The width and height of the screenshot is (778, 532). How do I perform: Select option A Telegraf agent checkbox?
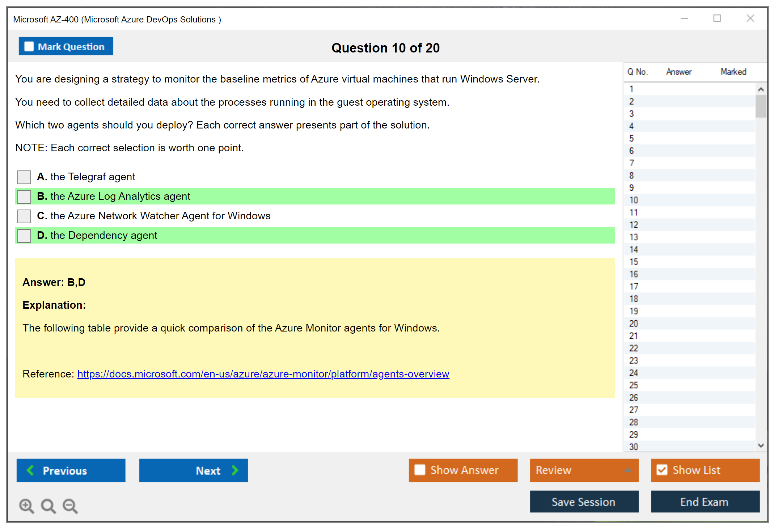tap(24, 177)
